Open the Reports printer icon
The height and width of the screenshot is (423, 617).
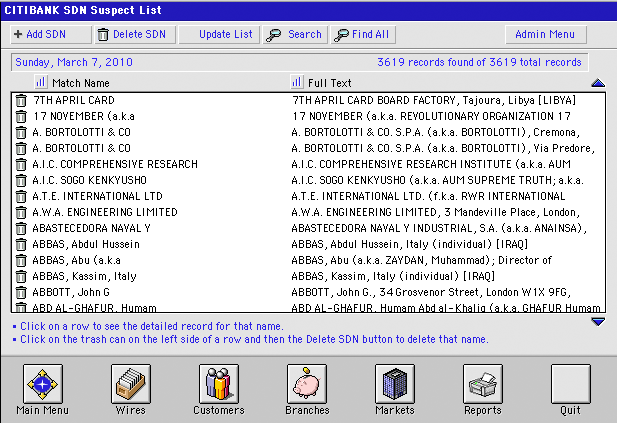(483, 384)
